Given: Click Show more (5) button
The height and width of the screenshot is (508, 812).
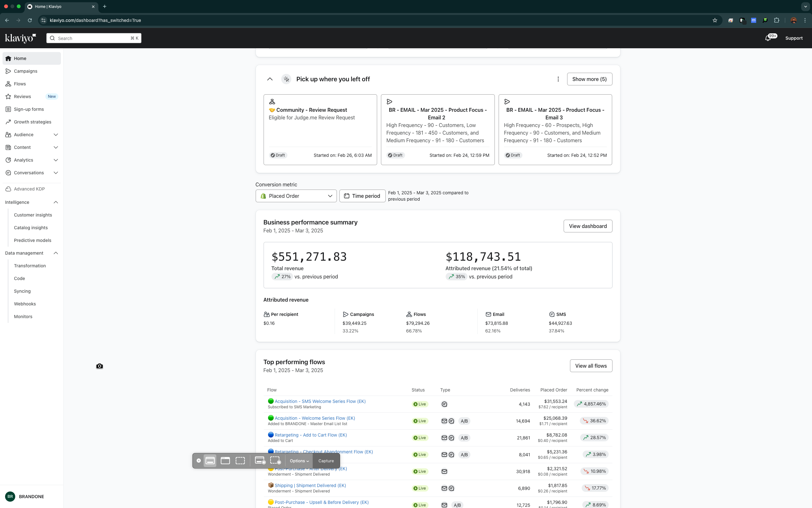Looking at the screenshot, I should point(589,79).
